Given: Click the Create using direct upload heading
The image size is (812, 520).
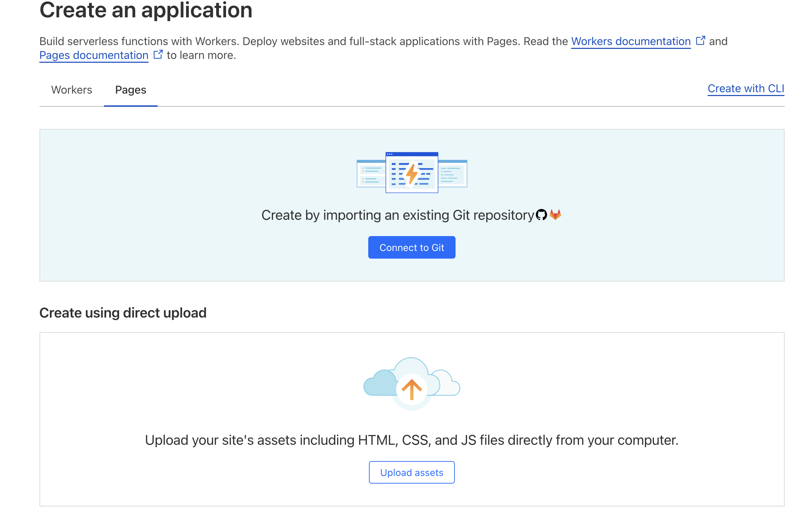Looking at the screenshot, I should (x=123, y=313).
